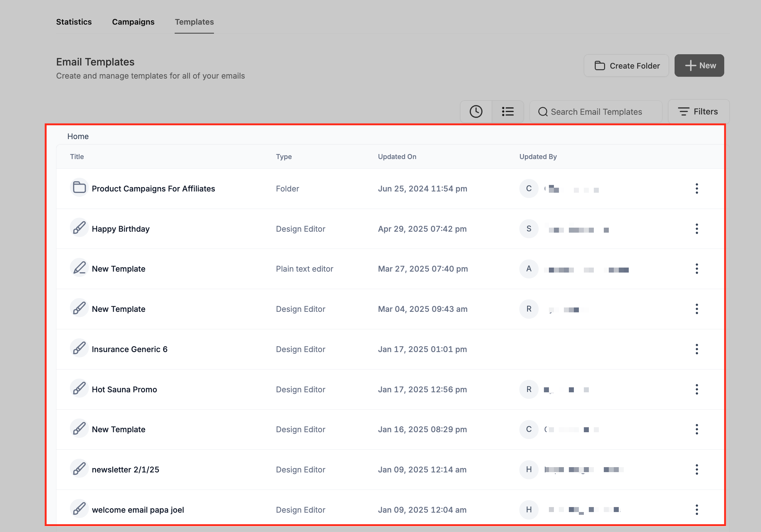Click the New template button
Image resolution: width=761 pixels, height=532 pixels.
(699, 65)
